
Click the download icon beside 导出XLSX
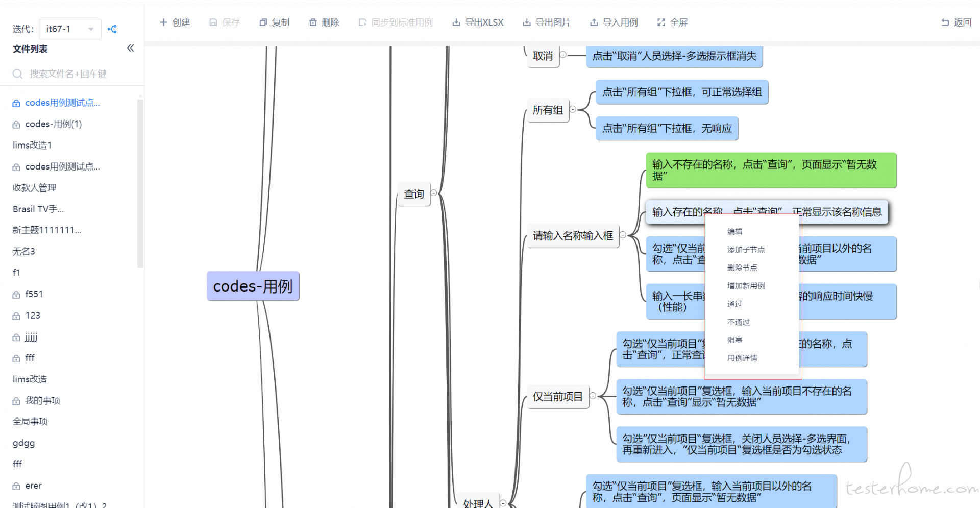(456, 22)
